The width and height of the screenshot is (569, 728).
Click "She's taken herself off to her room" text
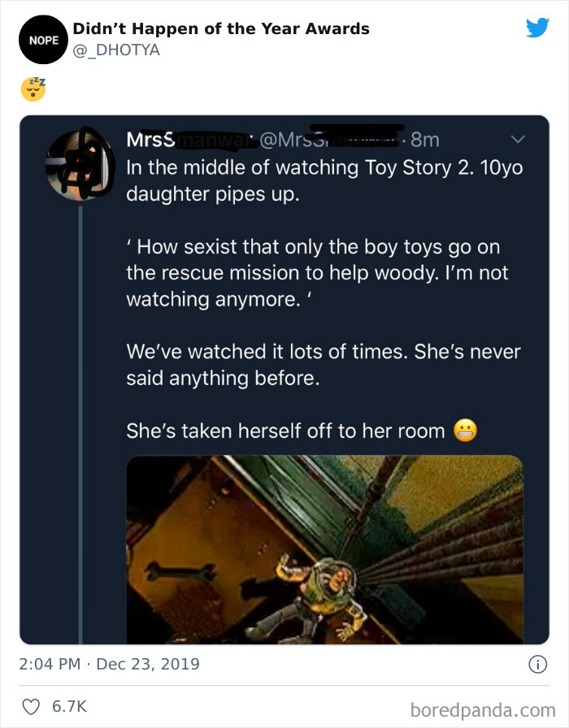tap(285, 431)
